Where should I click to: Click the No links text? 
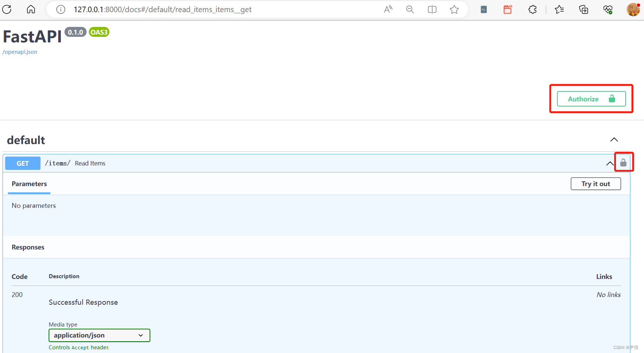coord(609,295)
